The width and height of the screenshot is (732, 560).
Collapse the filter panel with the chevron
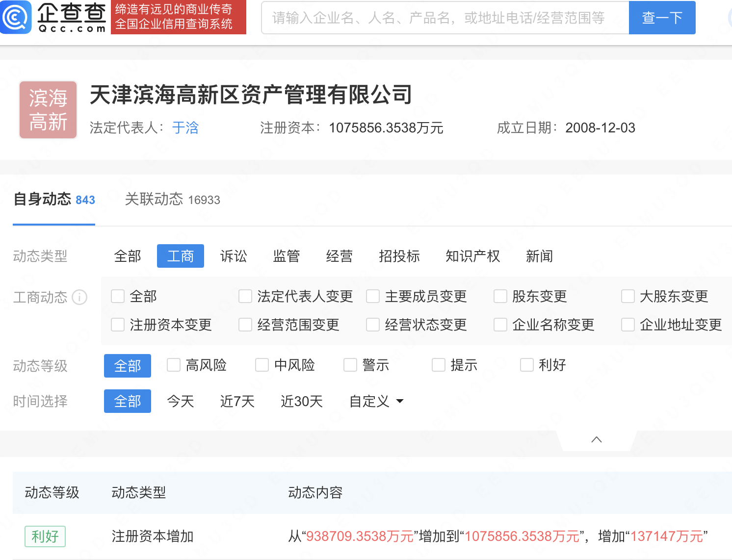point(596,439)
